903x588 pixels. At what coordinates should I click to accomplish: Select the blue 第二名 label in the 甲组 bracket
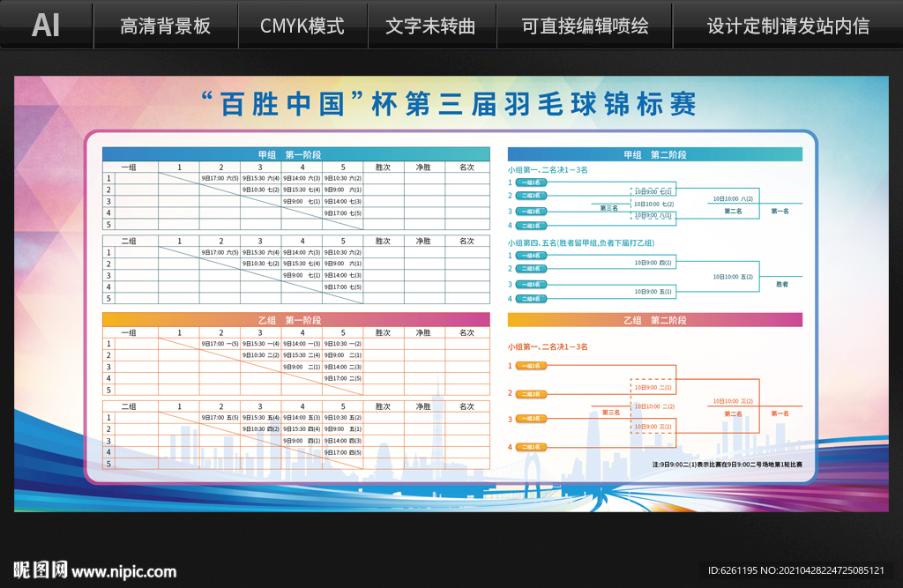tap(733, 212)
